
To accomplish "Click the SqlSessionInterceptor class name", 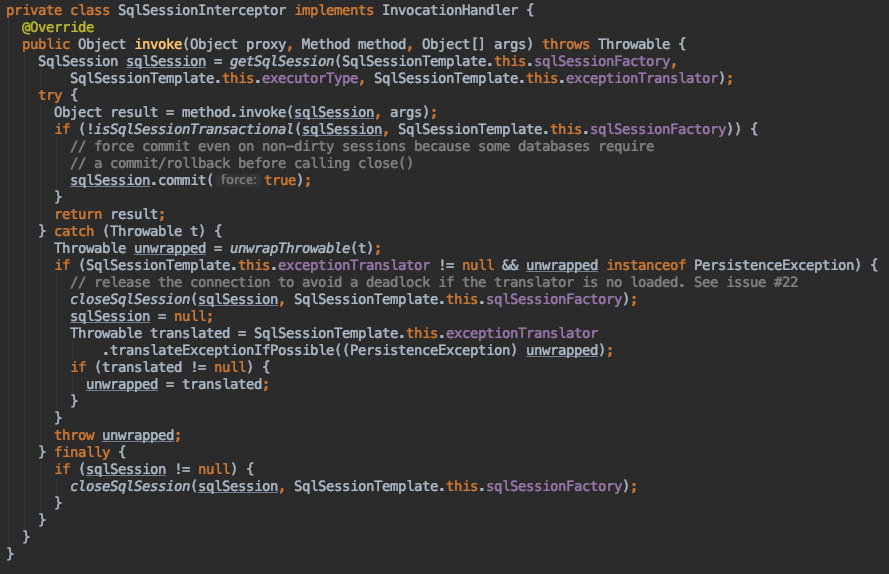I will click(202, 10).
